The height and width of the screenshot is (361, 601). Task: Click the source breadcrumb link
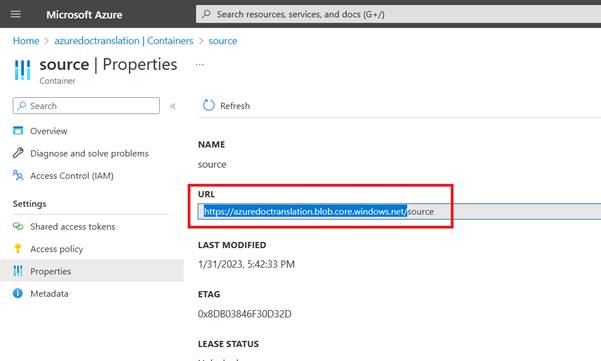[x=223, y=41]
